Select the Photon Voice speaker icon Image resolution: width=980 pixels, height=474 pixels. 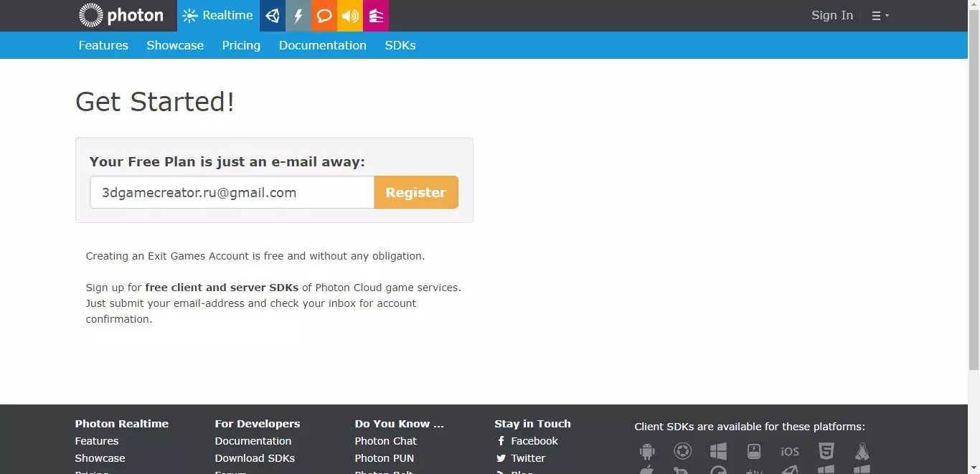[x=349, y=15]
